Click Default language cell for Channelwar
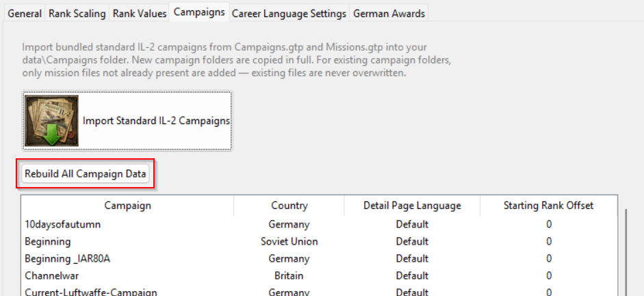 coord(412,275)
